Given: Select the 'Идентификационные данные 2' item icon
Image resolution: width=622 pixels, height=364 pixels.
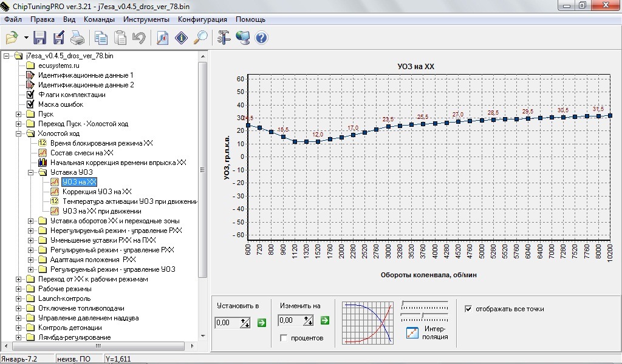Looking at the screenshot, I should pyautogui.click(x=30, y=85).
